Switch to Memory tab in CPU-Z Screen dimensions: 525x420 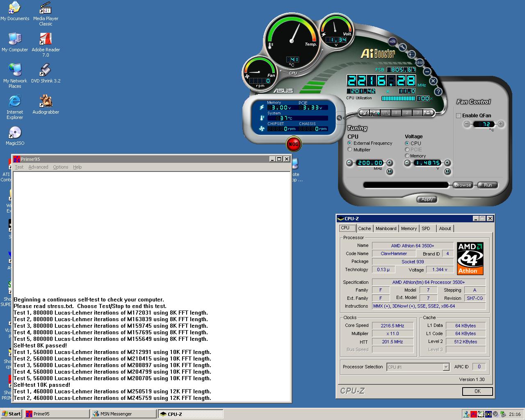click(x=409, y=228)
